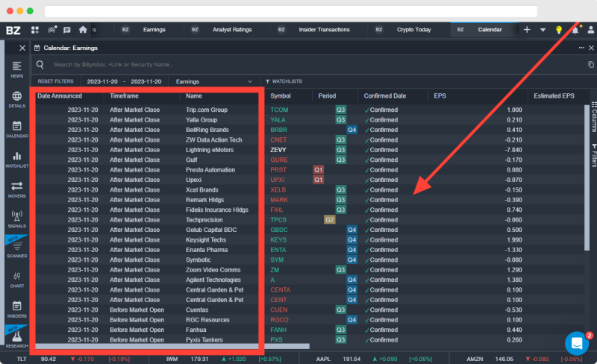This screenshot has width=597, height=364.
Task: Click the search magnifier icon
Action: 40,64
